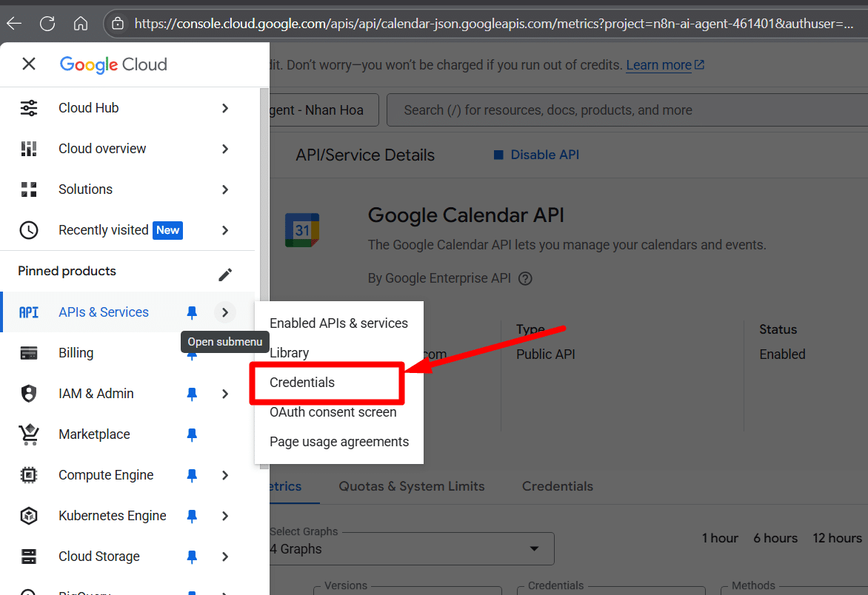Click the browser home icon

point(81,23)
